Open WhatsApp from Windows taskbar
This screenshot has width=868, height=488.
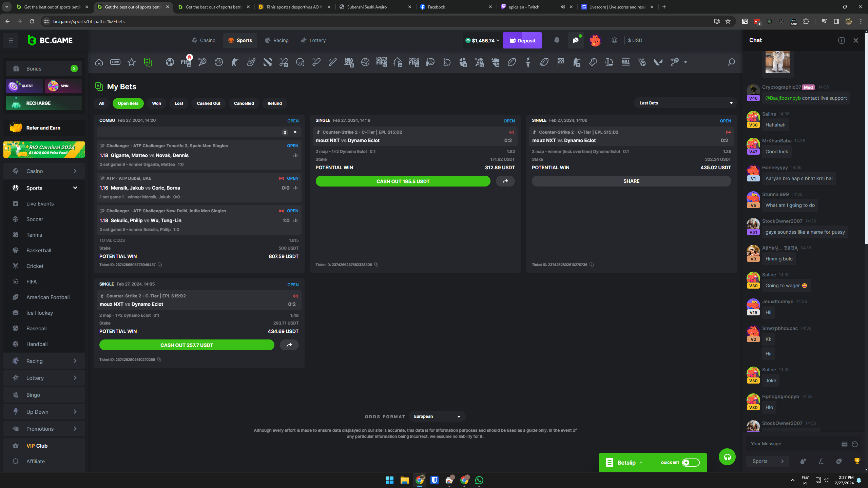479,480
